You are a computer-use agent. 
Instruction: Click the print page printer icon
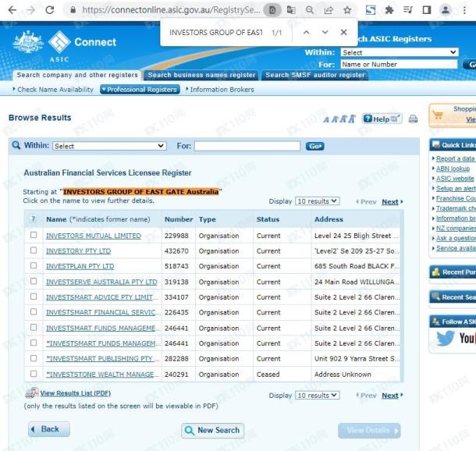[x=413, y=119]
